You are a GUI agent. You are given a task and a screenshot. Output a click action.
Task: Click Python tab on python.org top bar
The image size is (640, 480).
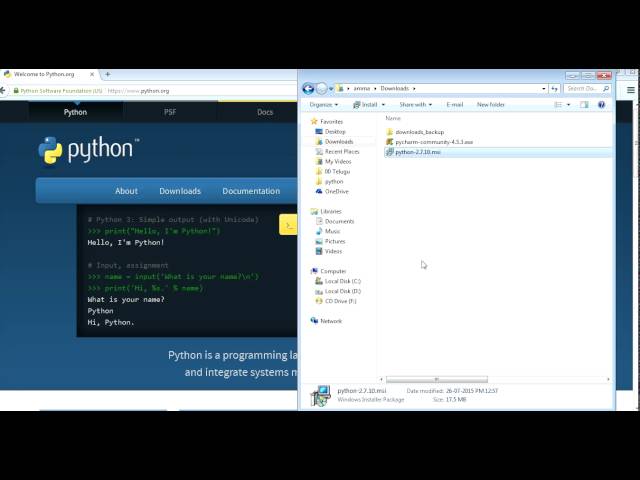[x=75, y=112]
